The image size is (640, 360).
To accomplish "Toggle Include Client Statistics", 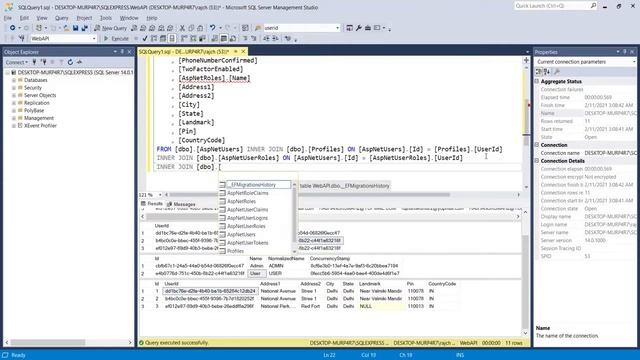I will [202, 38].
